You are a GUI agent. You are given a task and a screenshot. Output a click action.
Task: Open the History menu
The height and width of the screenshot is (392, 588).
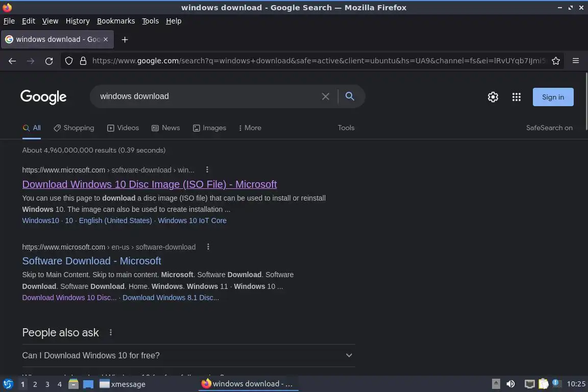point(78,21)
